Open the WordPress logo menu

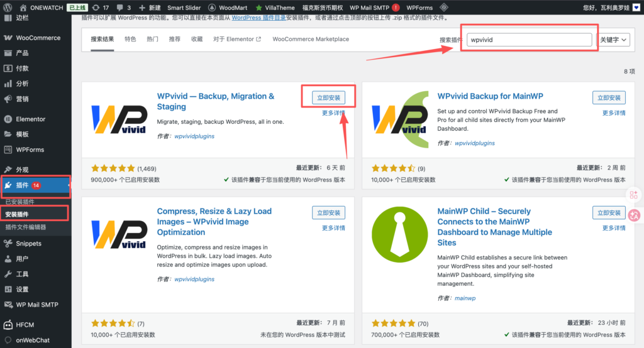8,8
